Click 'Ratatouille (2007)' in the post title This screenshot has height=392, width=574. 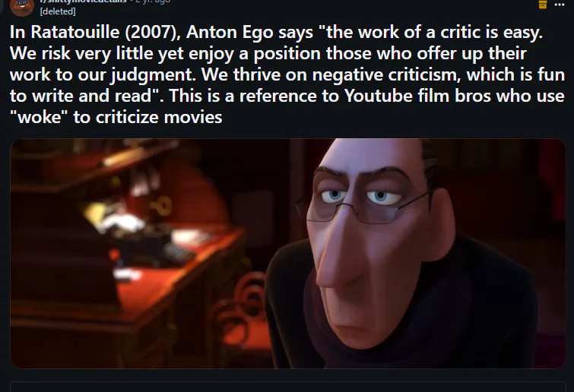(x=106, y=32)
